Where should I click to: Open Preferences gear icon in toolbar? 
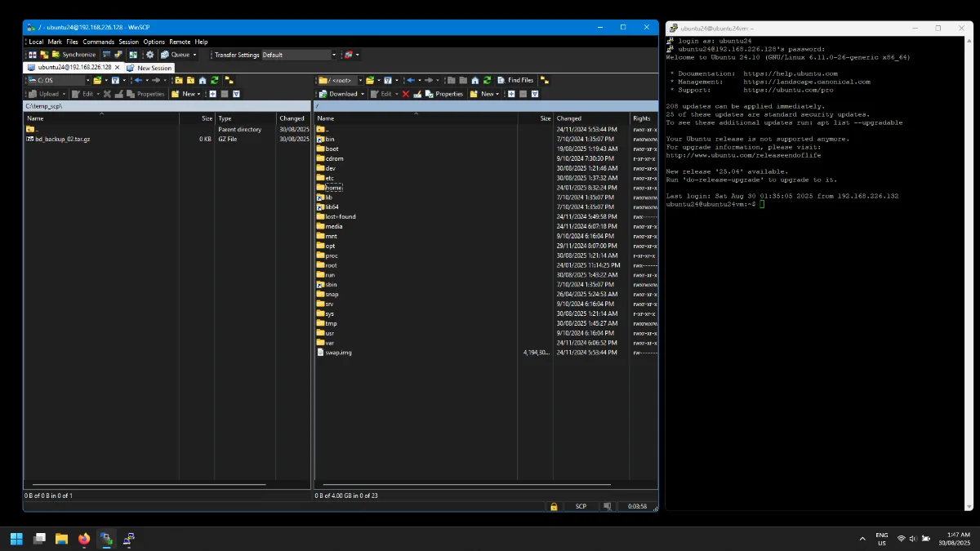pos(149,55)
